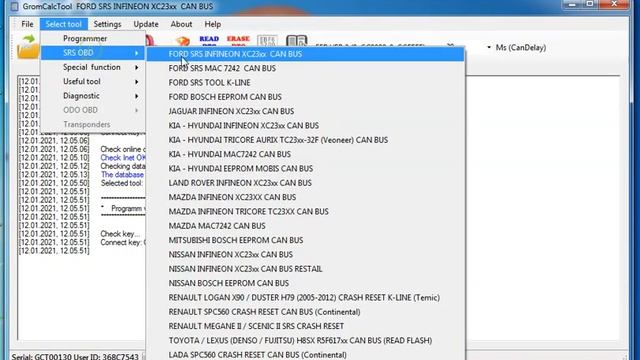
Task: Click the orange toolbar icon left of READ DTC
Action: coord(183,41)
